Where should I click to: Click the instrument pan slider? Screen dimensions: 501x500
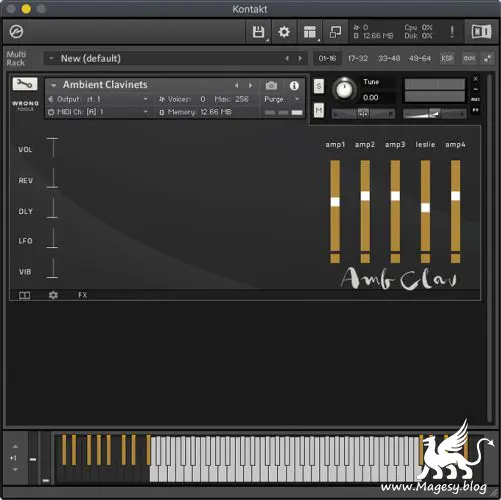pyautogui.click(x=363, y=114)
